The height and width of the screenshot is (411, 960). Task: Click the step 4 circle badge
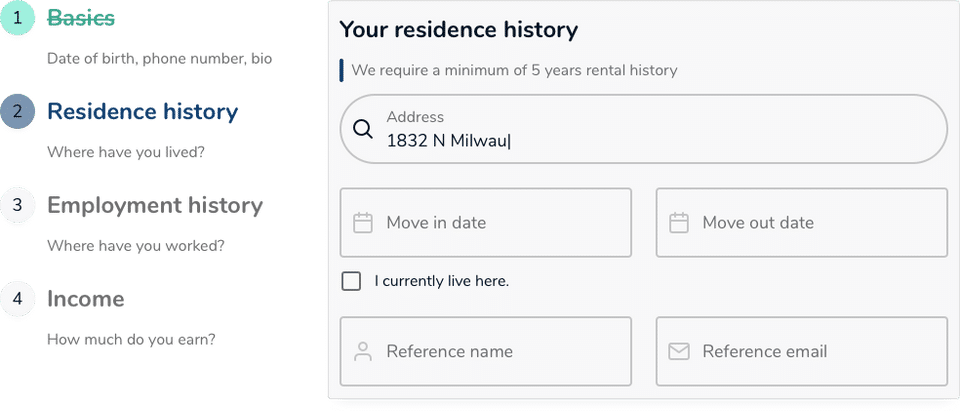(17, 300)
